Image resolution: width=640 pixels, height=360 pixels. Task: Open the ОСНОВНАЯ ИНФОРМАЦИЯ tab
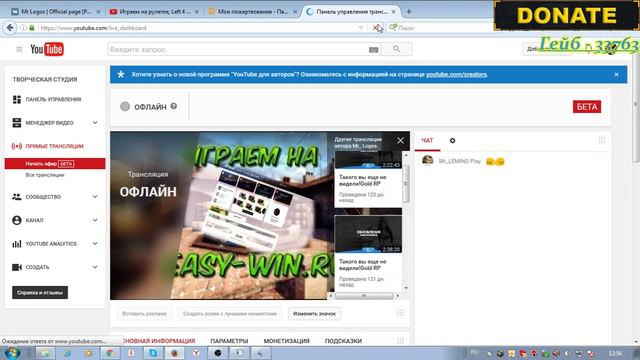pos(159,341)
